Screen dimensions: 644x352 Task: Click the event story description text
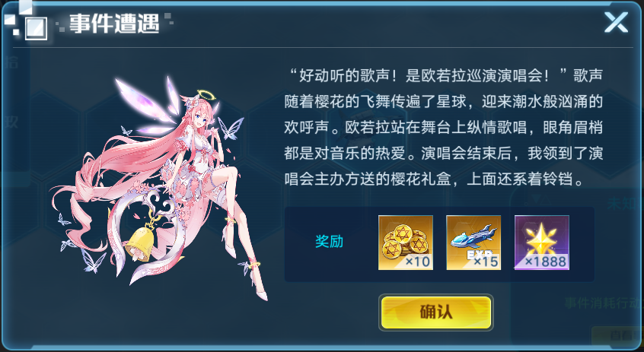coord(444,127)
